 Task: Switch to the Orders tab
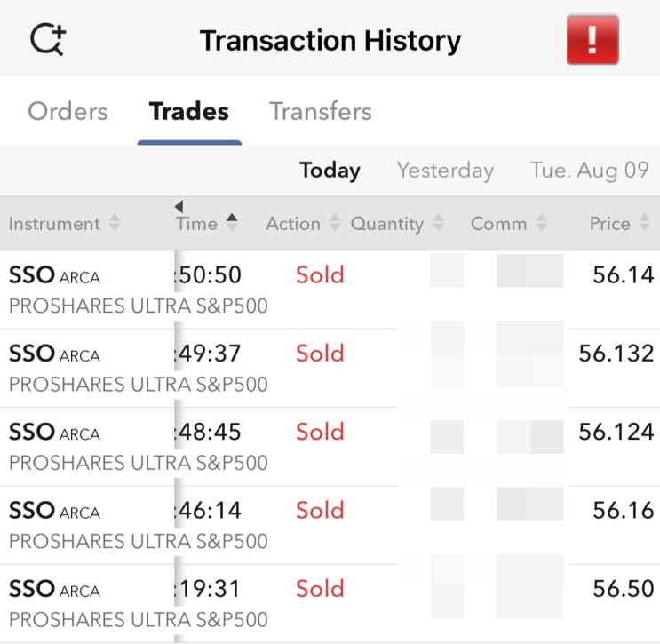click(68, 111)
